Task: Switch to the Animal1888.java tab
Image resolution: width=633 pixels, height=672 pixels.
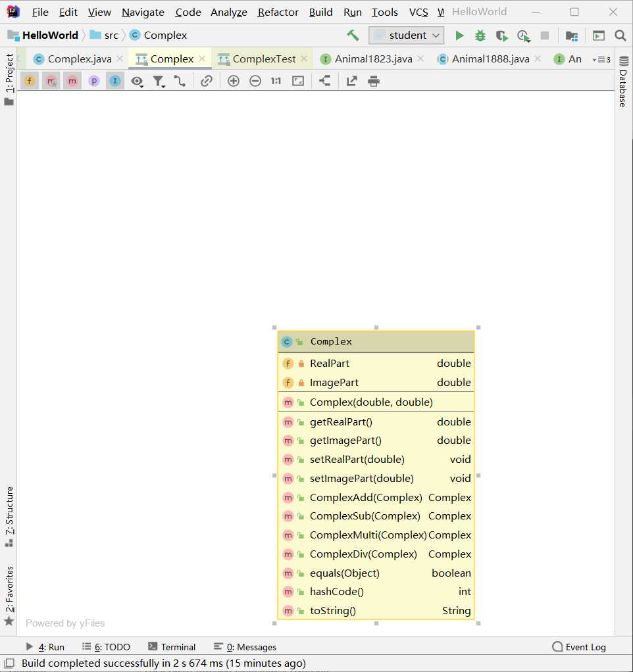Action: point(491,59)
